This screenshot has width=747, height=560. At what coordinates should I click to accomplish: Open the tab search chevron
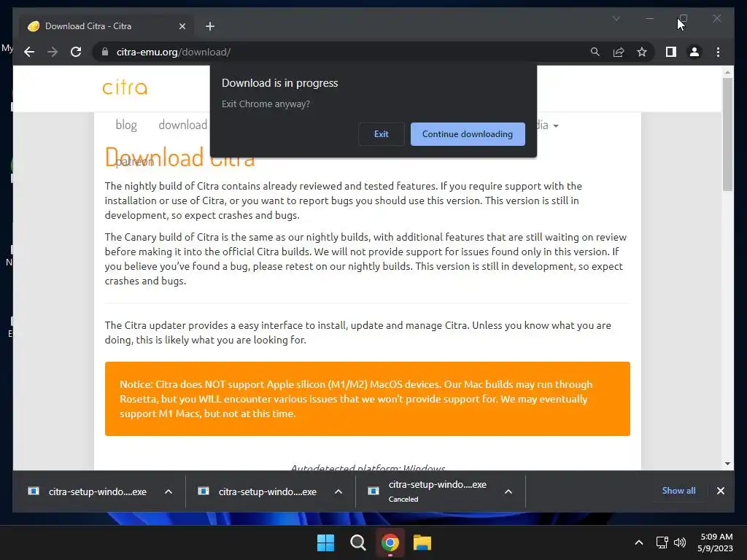(616, 18)
